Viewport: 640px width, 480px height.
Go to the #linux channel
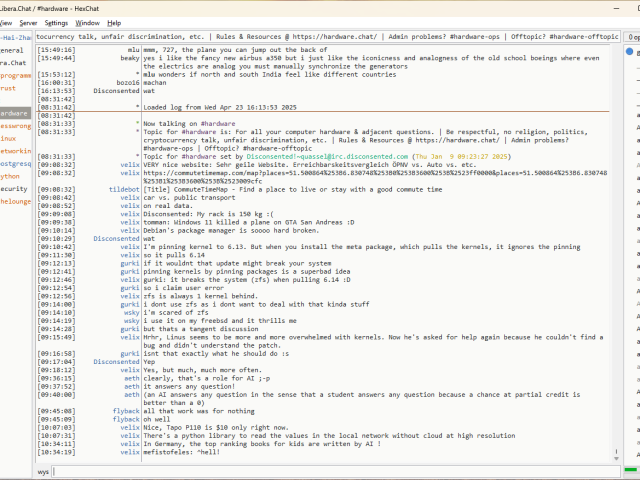pos(10,138)
